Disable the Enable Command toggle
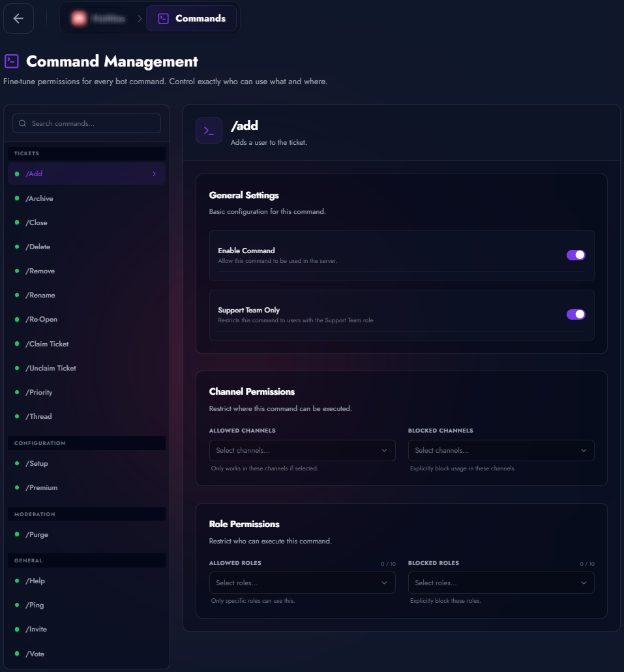The width and height of the screenshot is (624, 672). [576, 255]
